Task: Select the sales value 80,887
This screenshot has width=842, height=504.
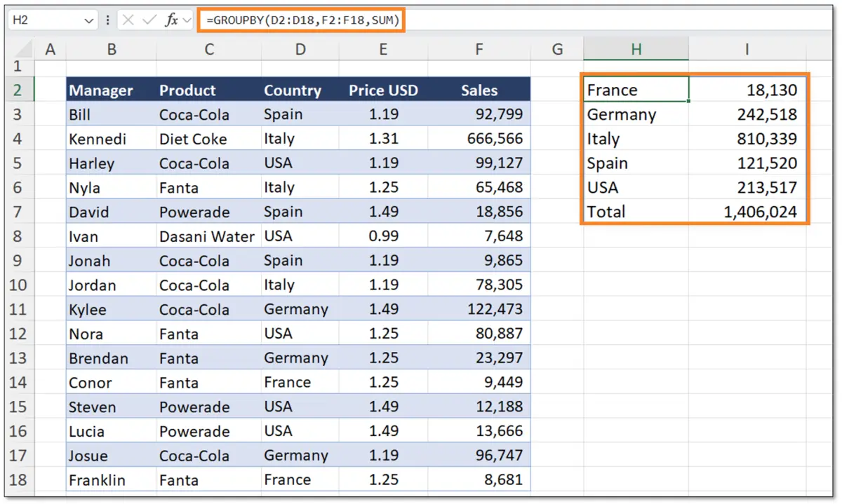Action: click(479, 334)
